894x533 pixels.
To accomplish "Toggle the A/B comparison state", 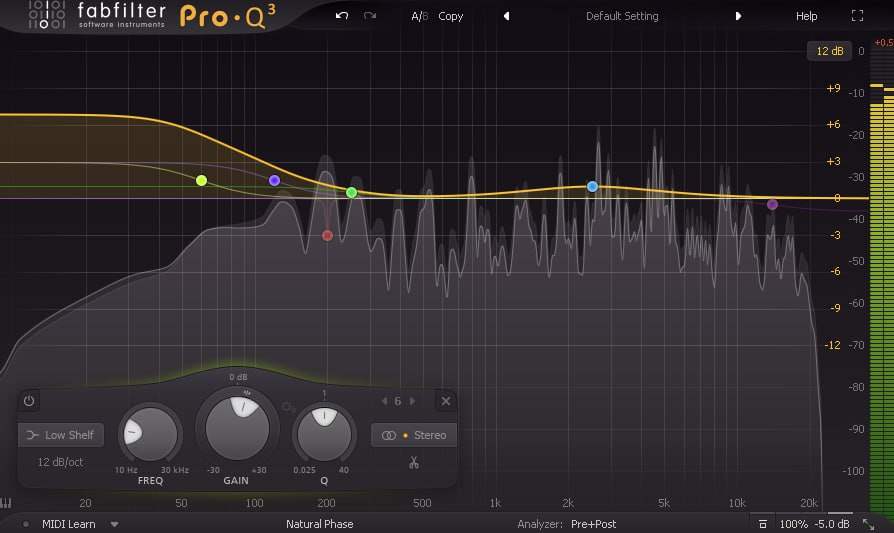I will [419, 17].
